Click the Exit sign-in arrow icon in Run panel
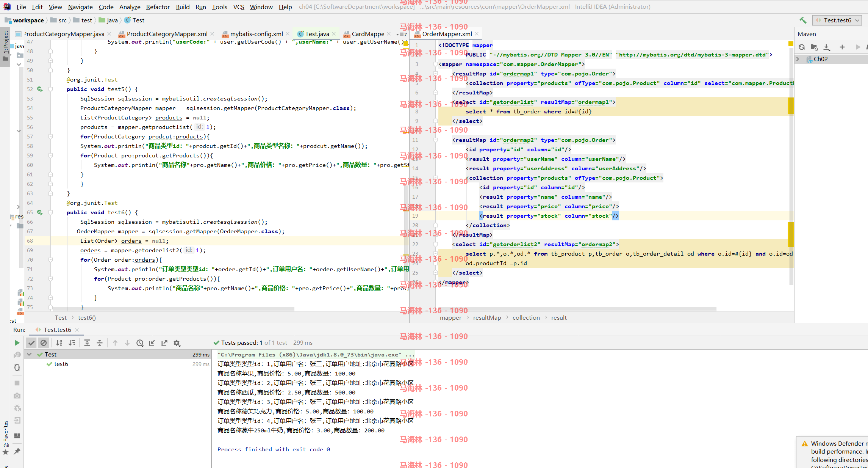This screenshot has height=468, width=868. click(17, 420)
